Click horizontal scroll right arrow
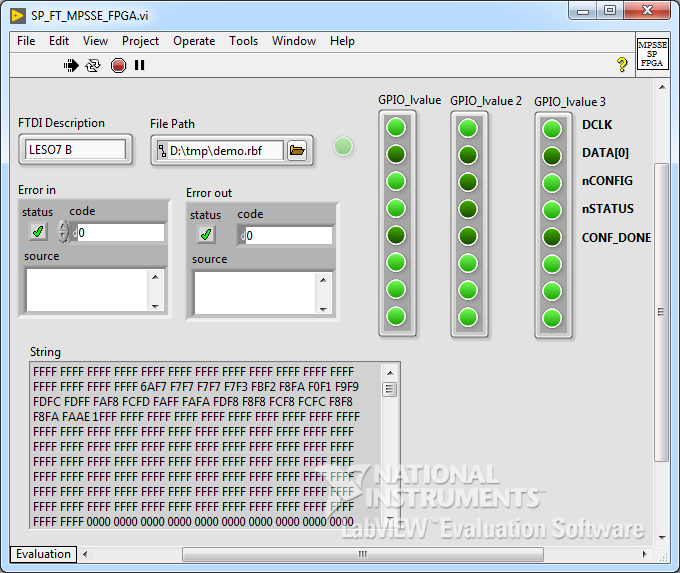The image size is (680, 573). pyautogui.click(x=644, y=554)
